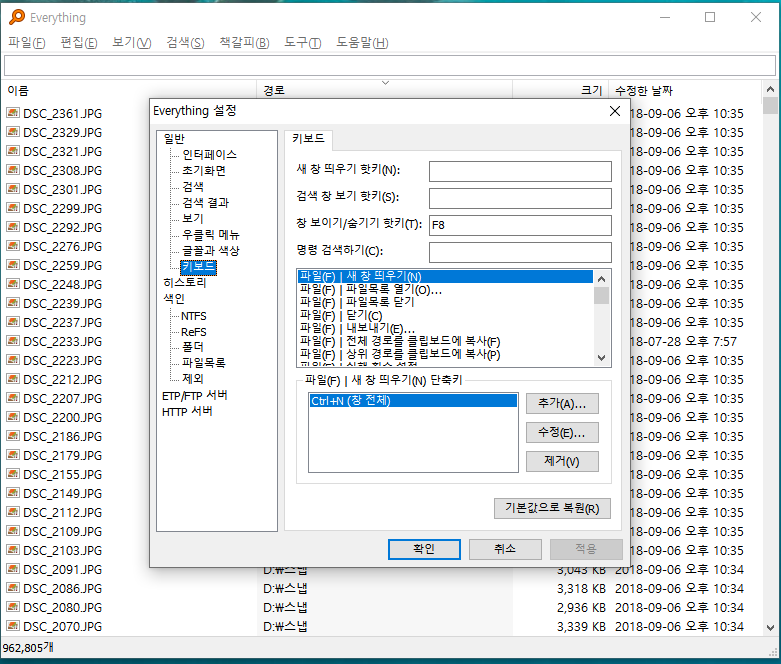Click the 명령 검색하기 input field
Viewport: 781px width, 664px height.
tap(520, 252)
